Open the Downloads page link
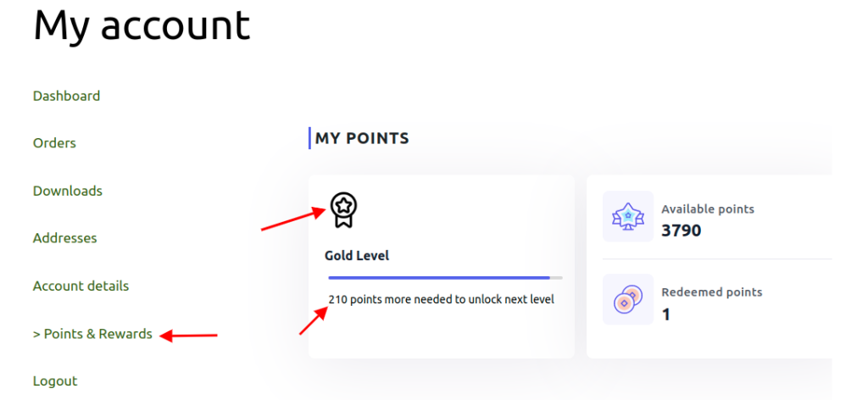 click(x=68, y=191)
